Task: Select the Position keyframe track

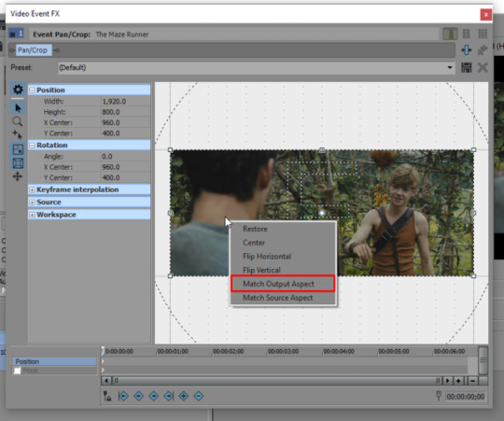Action: [55, 361]
